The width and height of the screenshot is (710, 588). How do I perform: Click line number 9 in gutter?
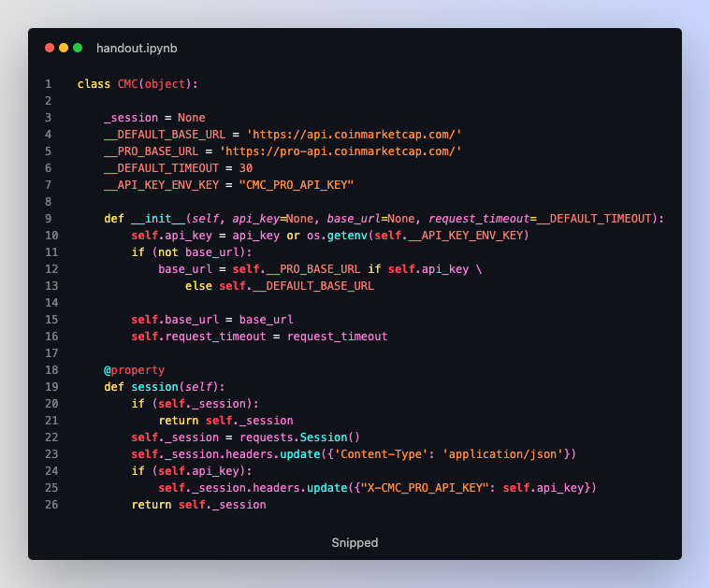point(48,219)
